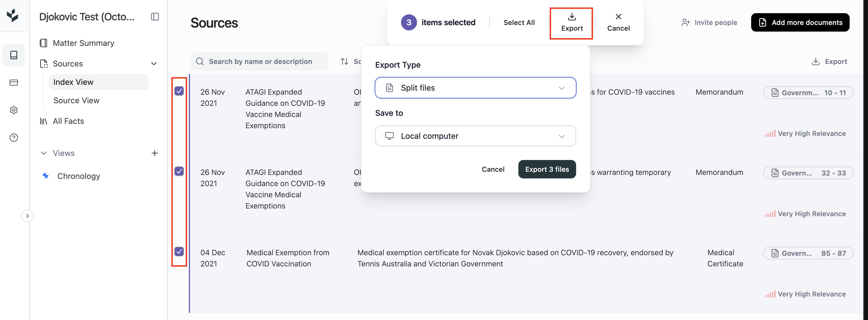The image size is (868, 320).
Task: Open All Facts
Action: pyautogui.click(x=68, y=121)
